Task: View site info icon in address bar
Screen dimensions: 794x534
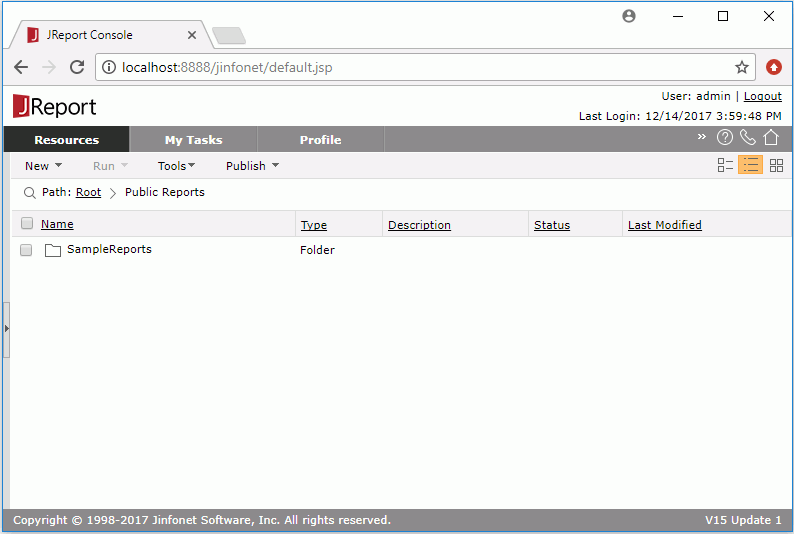Action: click(x=108, y=67)
